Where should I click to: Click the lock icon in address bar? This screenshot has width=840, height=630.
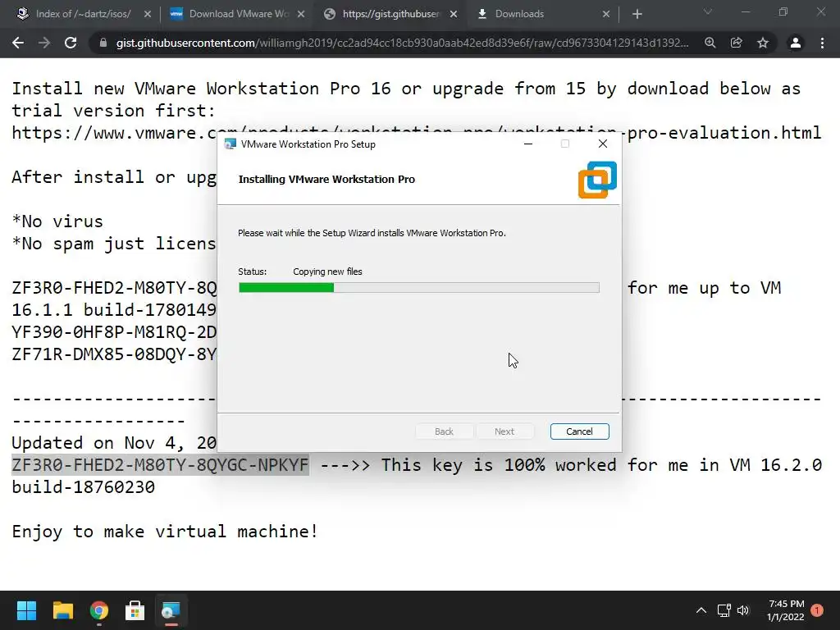[x=103, y=43]
